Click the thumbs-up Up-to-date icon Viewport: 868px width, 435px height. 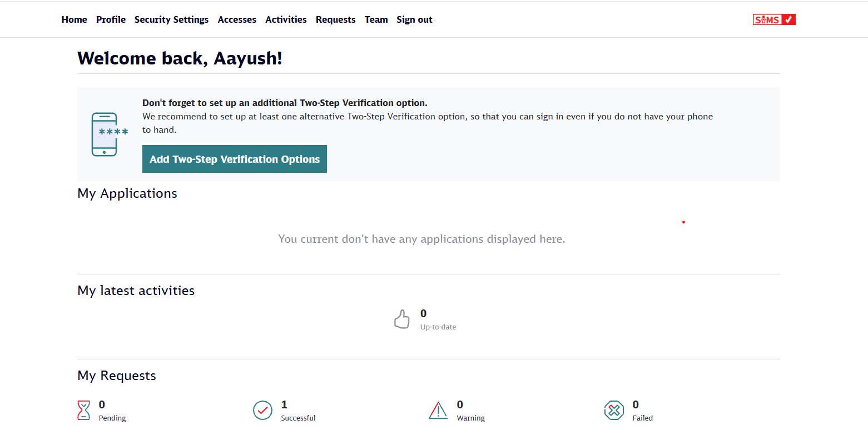[x=402, y=319]
